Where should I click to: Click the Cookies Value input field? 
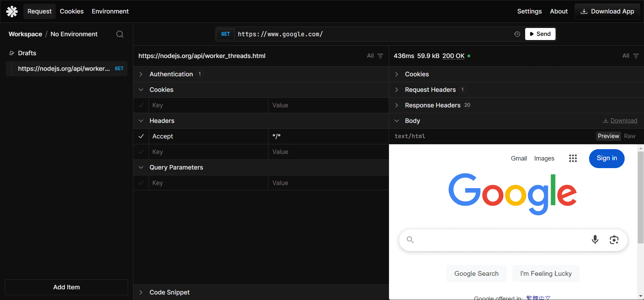coord(329,105)
